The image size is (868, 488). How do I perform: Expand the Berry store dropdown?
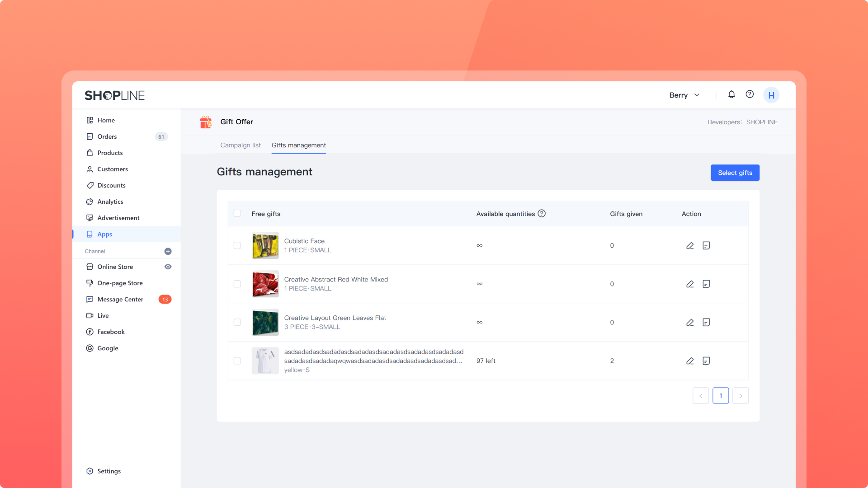tap(684, 95)
